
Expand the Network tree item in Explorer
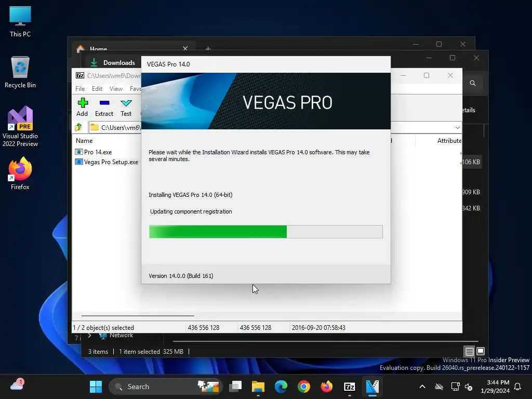(89, 336)
